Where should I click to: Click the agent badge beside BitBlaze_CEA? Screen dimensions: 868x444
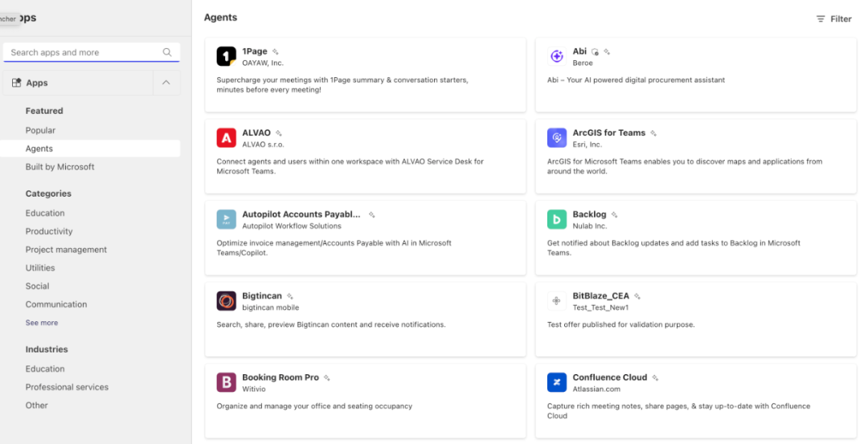click(637, 296)
